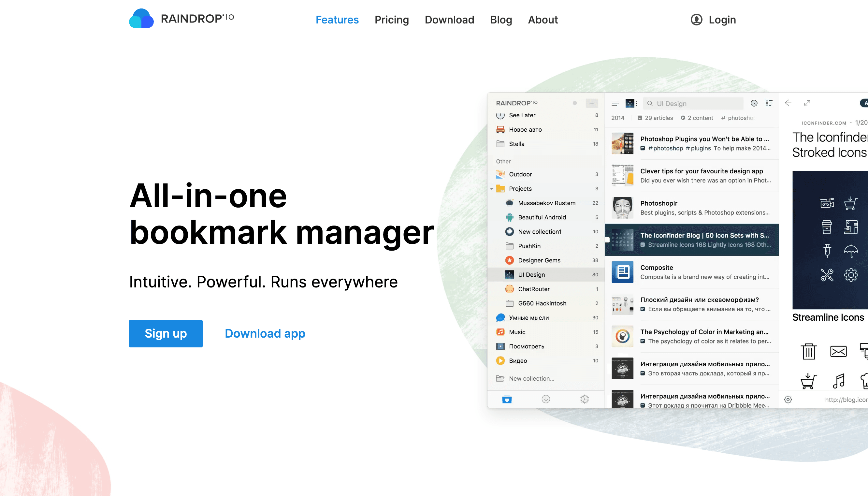Click the settings gear at sidebar bottom
Image resolution: width=868 pixels, height=496 pixels.
coord(584,399)
